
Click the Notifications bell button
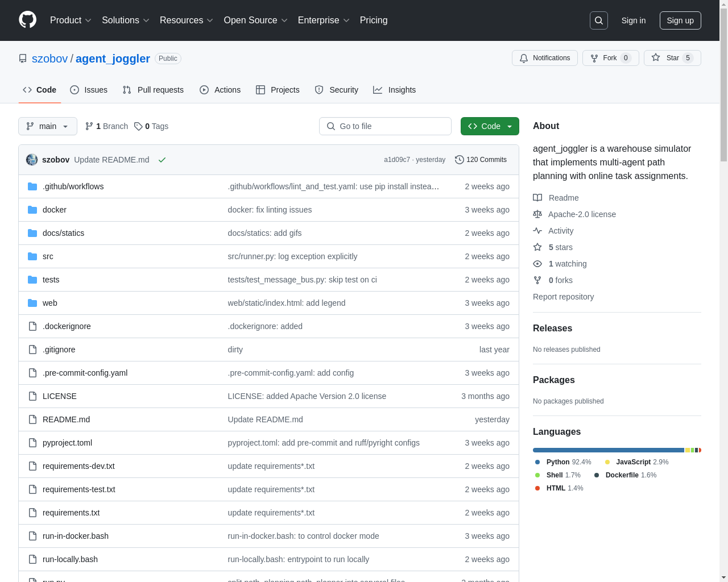(x=545, y=58)
